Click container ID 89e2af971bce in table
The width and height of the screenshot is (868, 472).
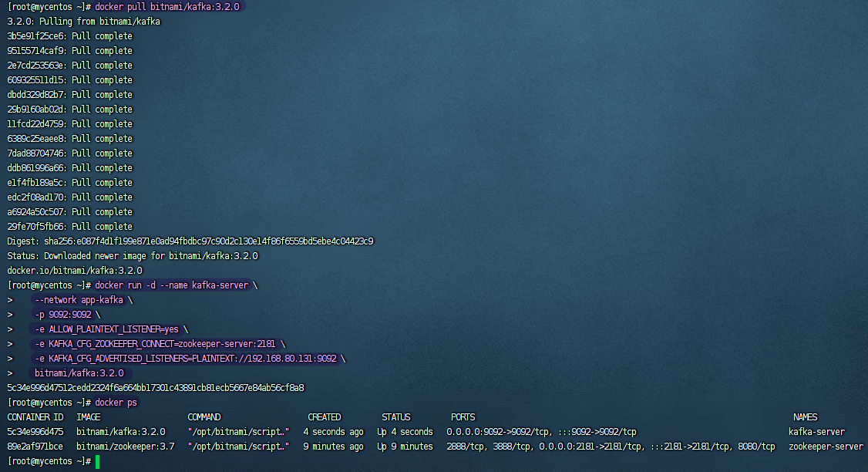35,447
